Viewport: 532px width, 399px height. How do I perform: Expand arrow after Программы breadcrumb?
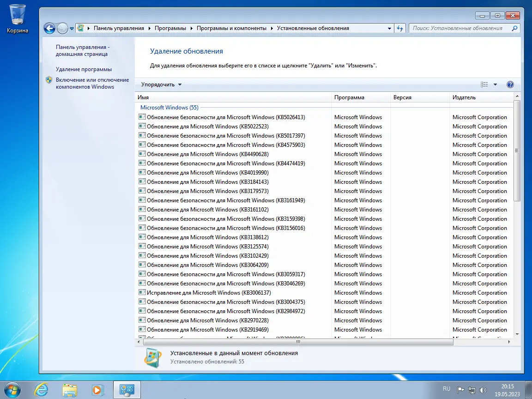point(191,29)
